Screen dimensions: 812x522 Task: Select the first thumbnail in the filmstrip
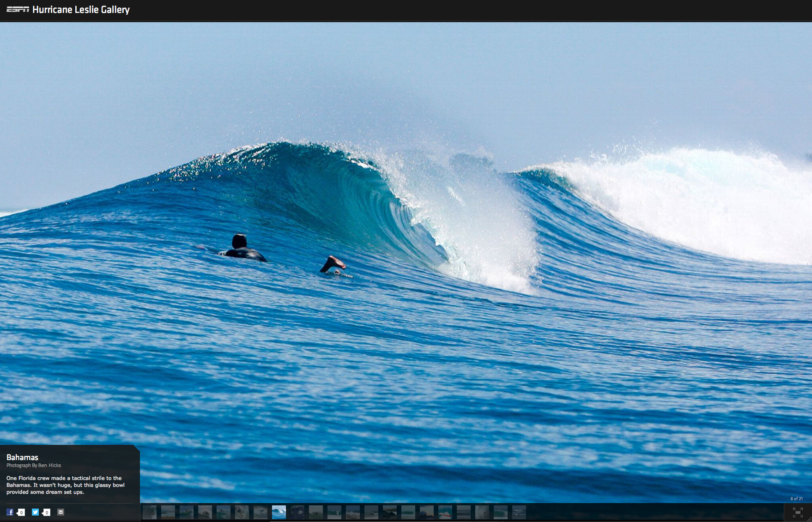150,512
